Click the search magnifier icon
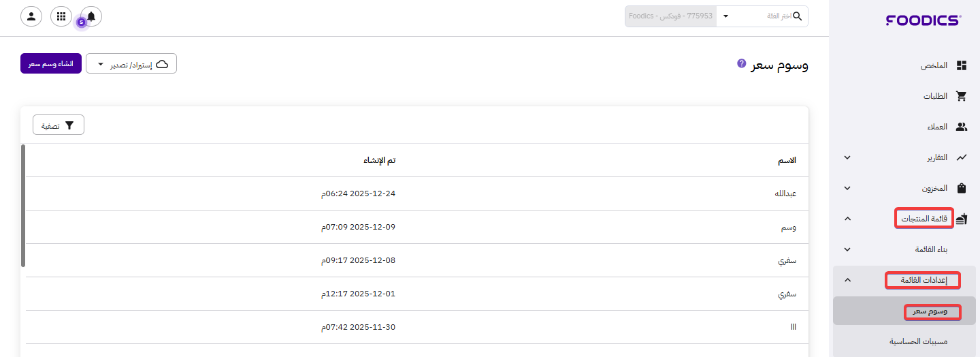The width and height of the screenshot is (980, 357). tap(798, 16)
